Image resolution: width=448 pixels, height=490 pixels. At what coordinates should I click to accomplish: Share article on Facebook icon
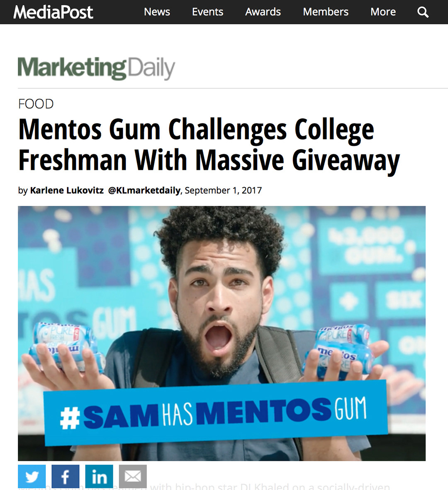(65, 476)
